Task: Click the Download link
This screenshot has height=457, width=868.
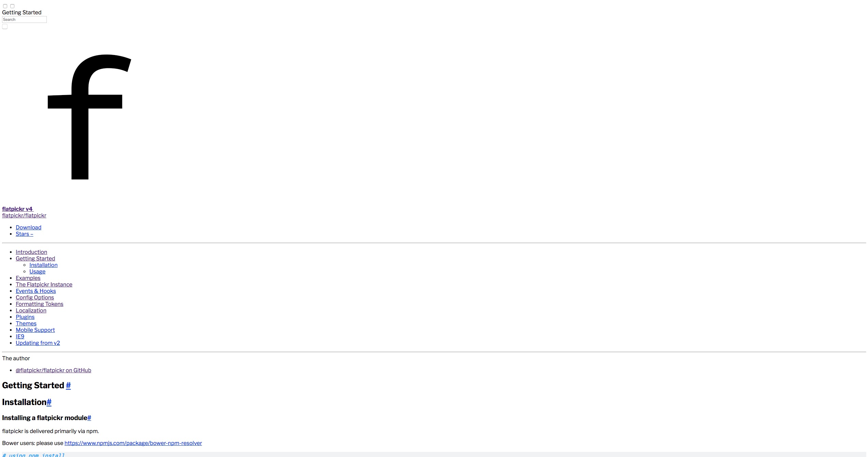Action: (28, 227)
